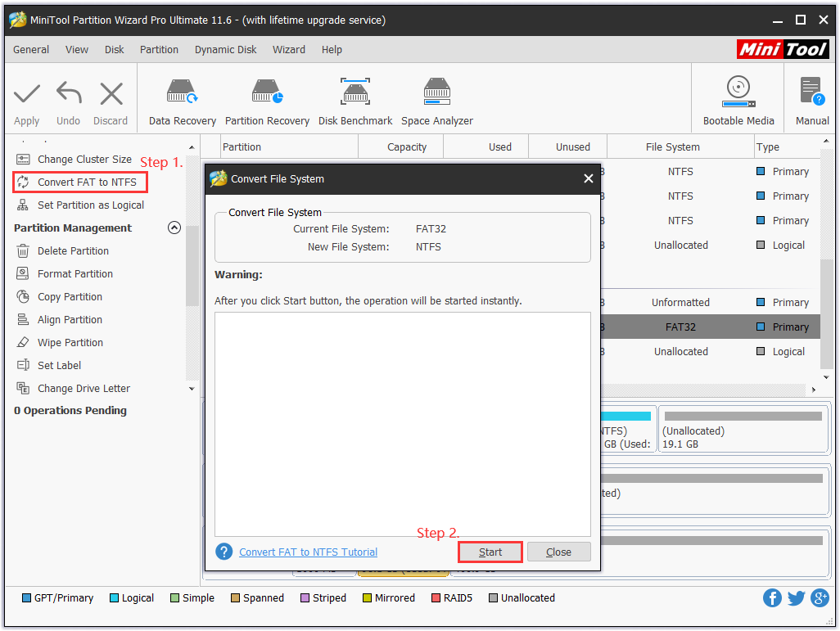Click the sidebar scroll up arrow
The width and height of the screenshot is (840, 631).
coord(192,147)
